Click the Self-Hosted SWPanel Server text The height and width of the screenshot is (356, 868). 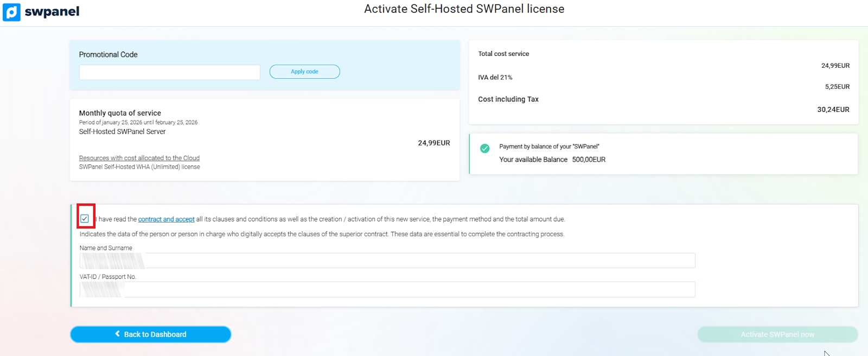(x=123, y=131)
